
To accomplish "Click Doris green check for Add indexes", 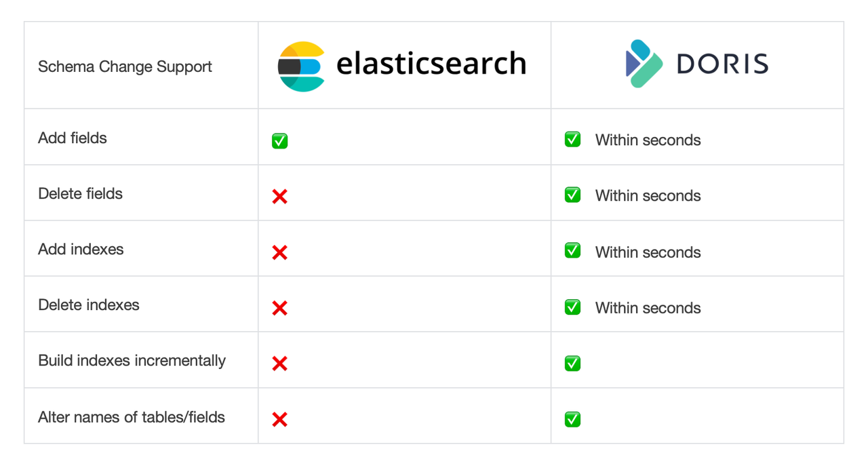I will pos(572,251).
